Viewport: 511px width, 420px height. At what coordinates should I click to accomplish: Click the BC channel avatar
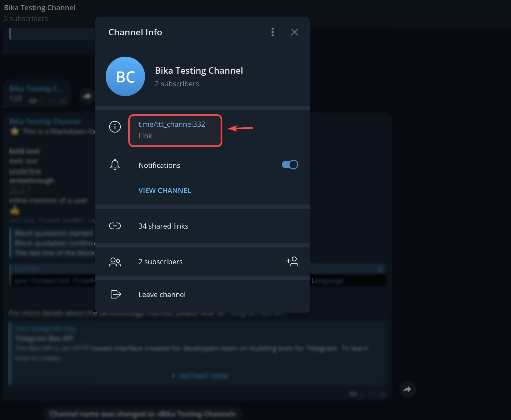(x=125, y=76)
